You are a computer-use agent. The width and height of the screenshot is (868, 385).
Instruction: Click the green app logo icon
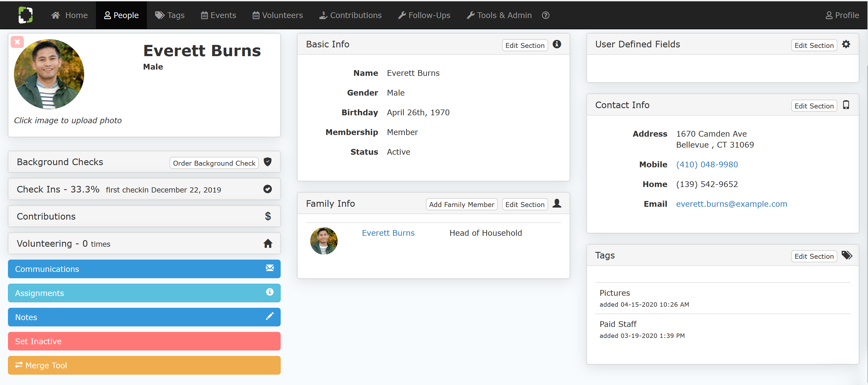coord(25,15)
